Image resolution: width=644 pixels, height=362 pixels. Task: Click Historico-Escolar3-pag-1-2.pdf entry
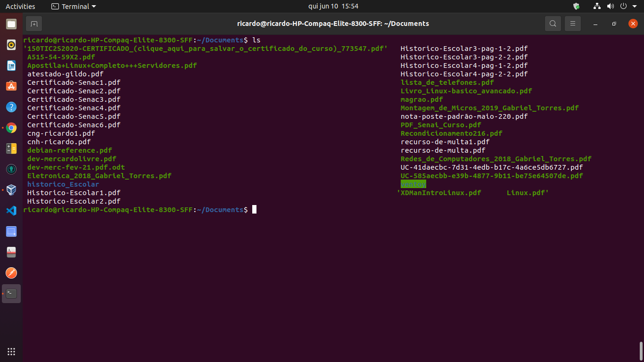[x=464, y=48]
